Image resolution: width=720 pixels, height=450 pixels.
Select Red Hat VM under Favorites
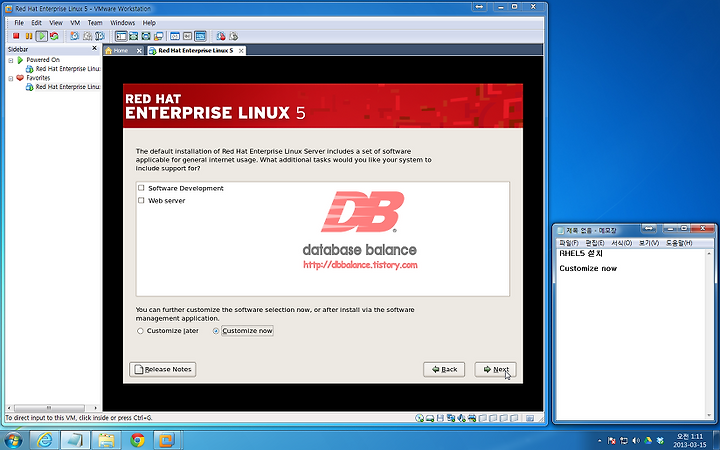tap(63, 87)
